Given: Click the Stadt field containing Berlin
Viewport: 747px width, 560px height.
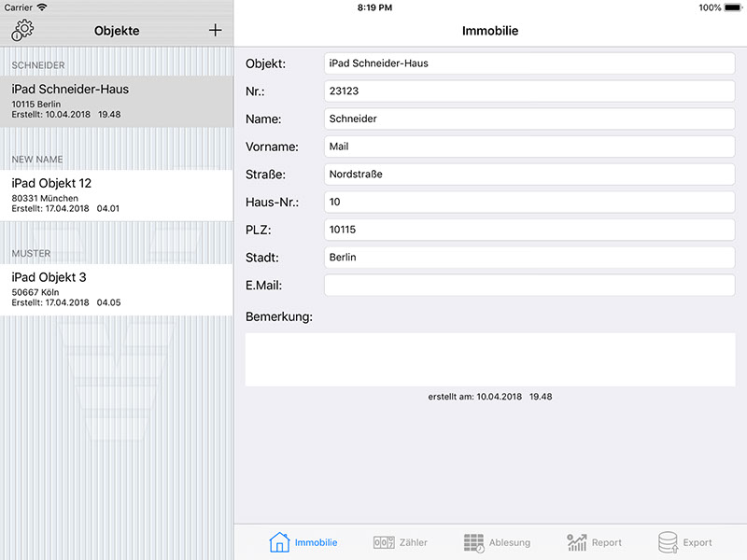Looking at the screenshot, I should [x=529, y=258].
